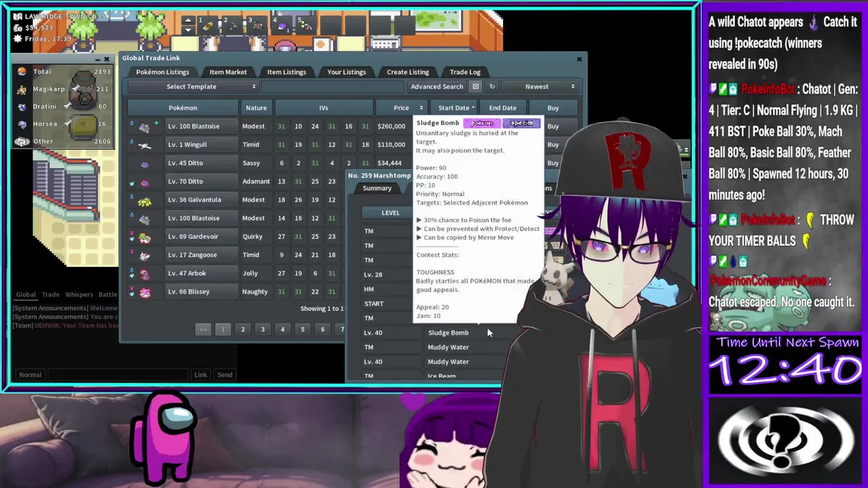Screen dimensions: 868x488
Task: Click the Lv. 45 Ditto sprite icon
Action: coord(144,163)
